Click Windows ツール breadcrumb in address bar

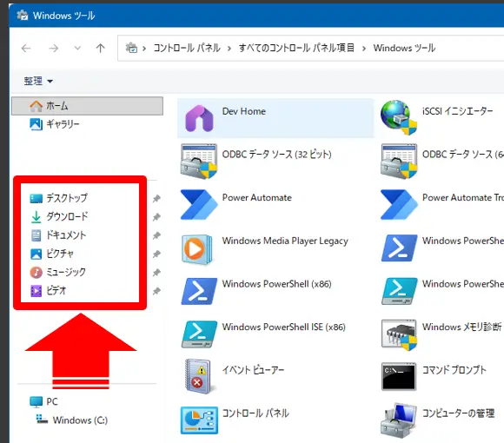(404, 48)
